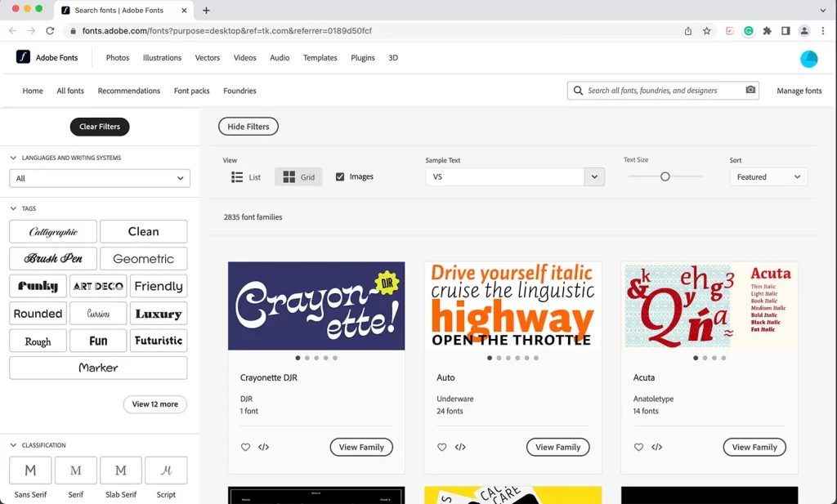
Task: Collapse the Classification section
Action: coord(13,445)
